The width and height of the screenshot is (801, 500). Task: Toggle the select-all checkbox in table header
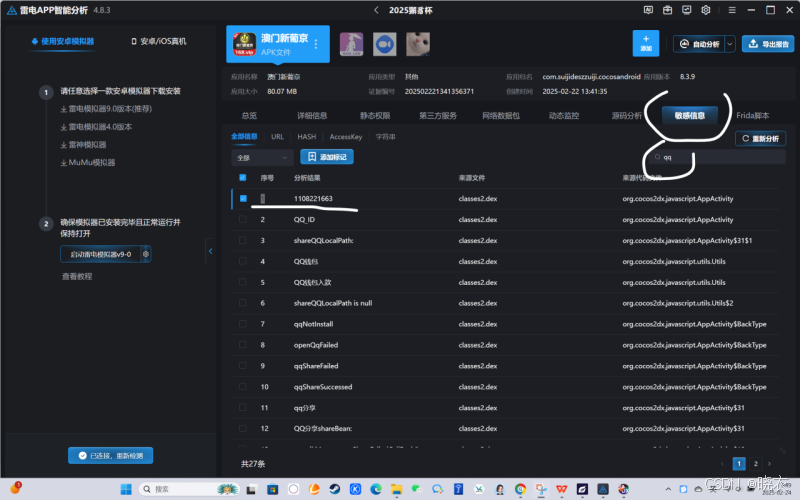click(243, 178)
